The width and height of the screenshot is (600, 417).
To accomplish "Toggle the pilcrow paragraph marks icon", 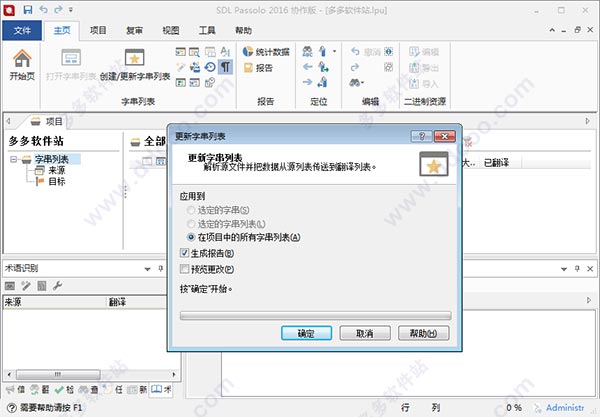I will (225, 67).
